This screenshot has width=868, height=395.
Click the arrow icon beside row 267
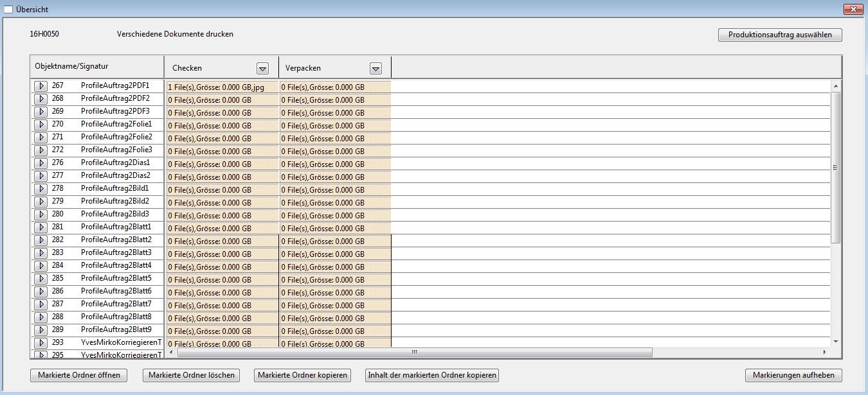coord(40,86)
